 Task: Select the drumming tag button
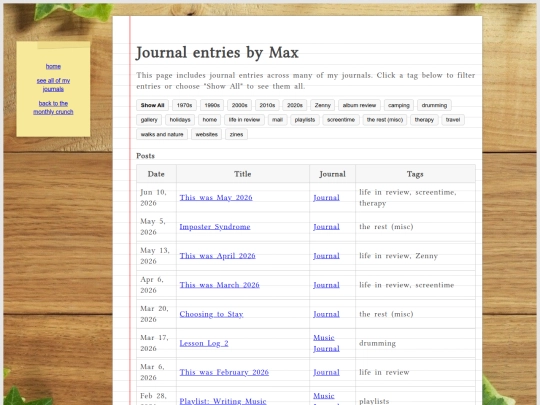[x=434, y=105]
